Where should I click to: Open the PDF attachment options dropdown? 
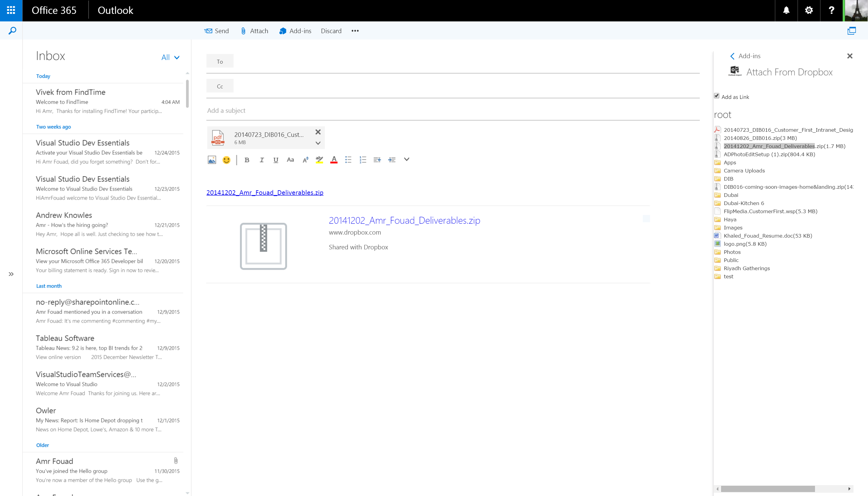(x=318, y=143)
